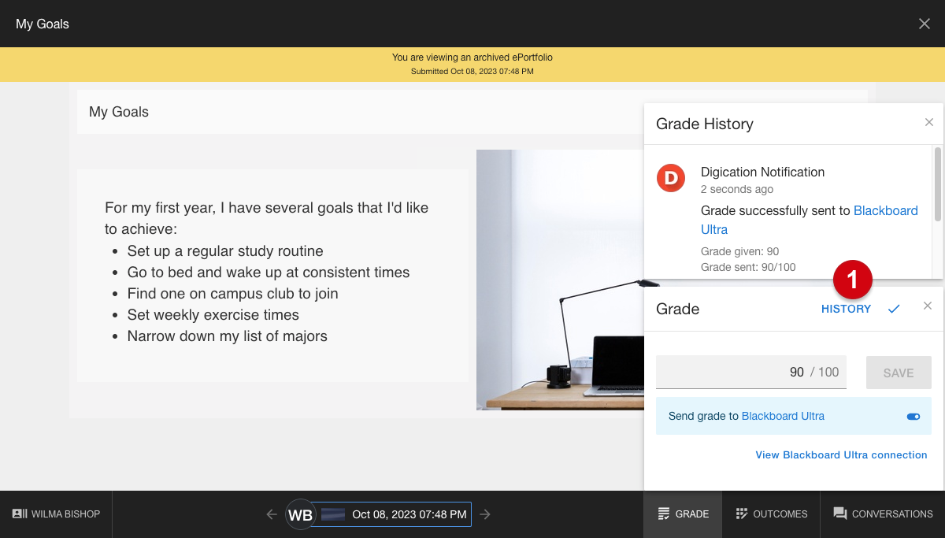Click the archived ePortfolio notice banner

pyautogui.click(x=472, y=65)
